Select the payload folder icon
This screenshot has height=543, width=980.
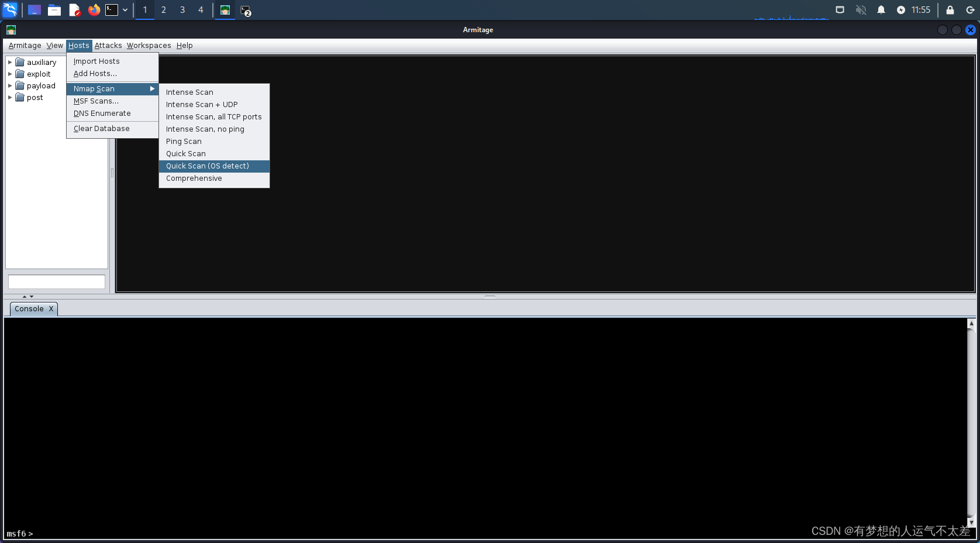tap(20, 85)
